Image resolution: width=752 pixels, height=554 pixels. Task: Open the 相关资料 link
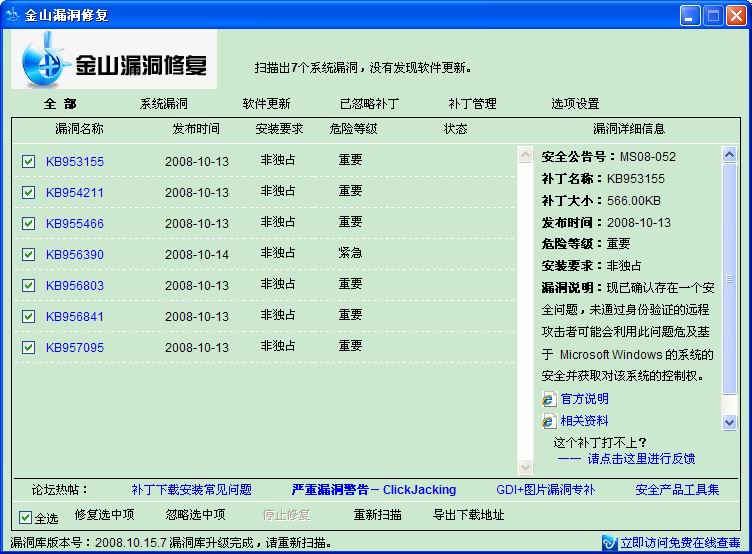coord(585,421)
